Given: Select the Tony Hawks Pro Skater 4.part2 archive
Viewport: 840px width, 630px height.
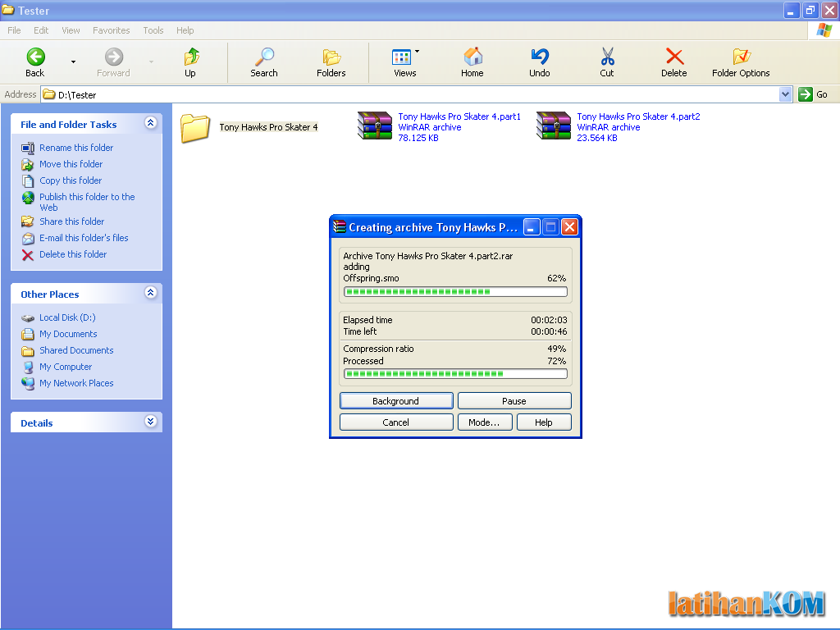Looking at the screenshot, I should (x=619, y=127).
